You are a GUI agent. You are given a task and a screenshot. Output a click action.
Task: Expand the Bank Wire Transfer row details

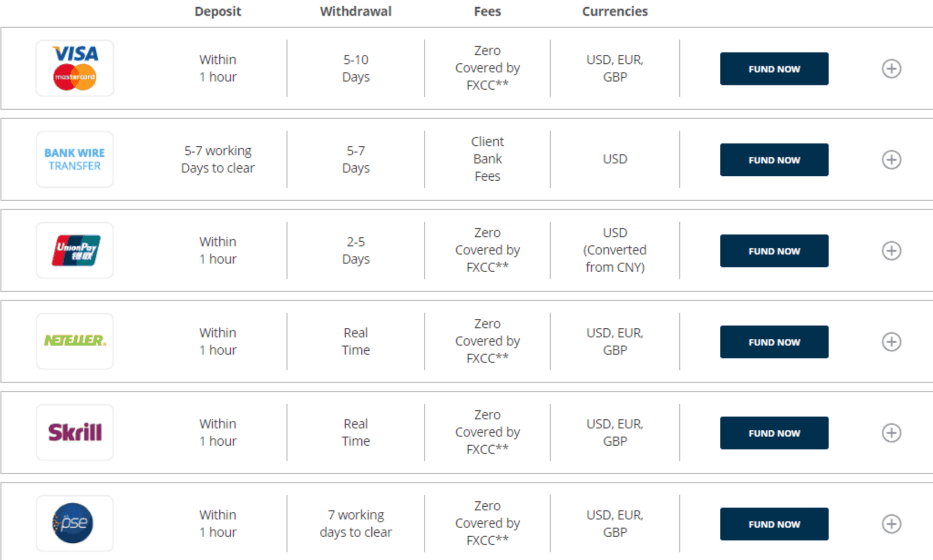(892, 159)
